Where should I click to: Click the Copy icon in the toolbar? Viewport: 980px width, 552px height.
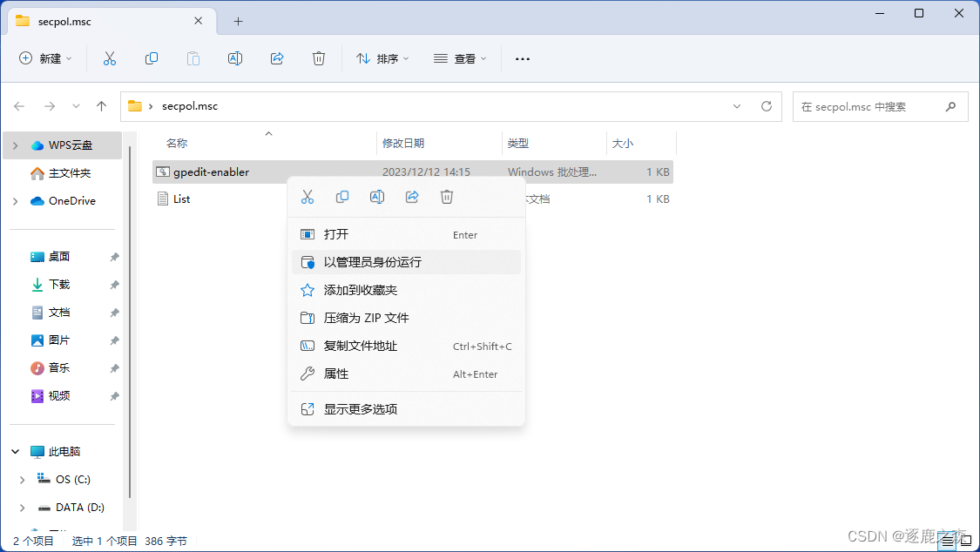coord(152,57)
